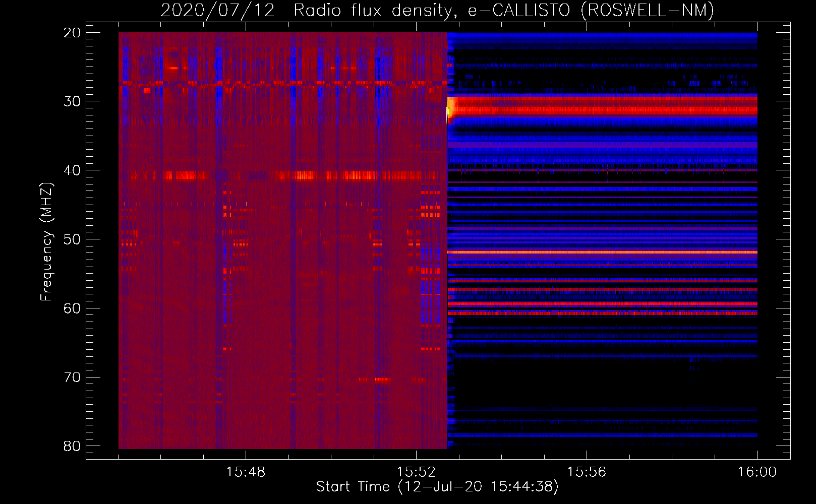Screen dimensions: 816x504
Task: Click the 'Frequency (MHZ)' axis label
Action: pos(46,241)
